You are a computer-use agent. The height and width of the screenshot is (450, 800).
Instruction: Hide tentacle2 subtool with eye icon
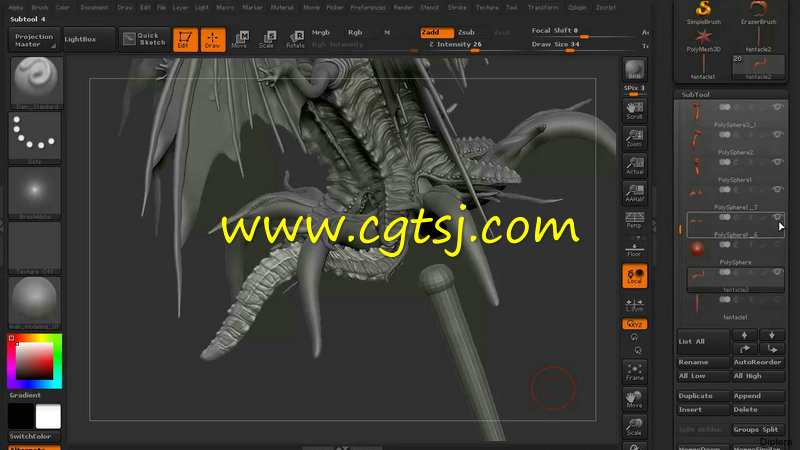pos(777,272)
